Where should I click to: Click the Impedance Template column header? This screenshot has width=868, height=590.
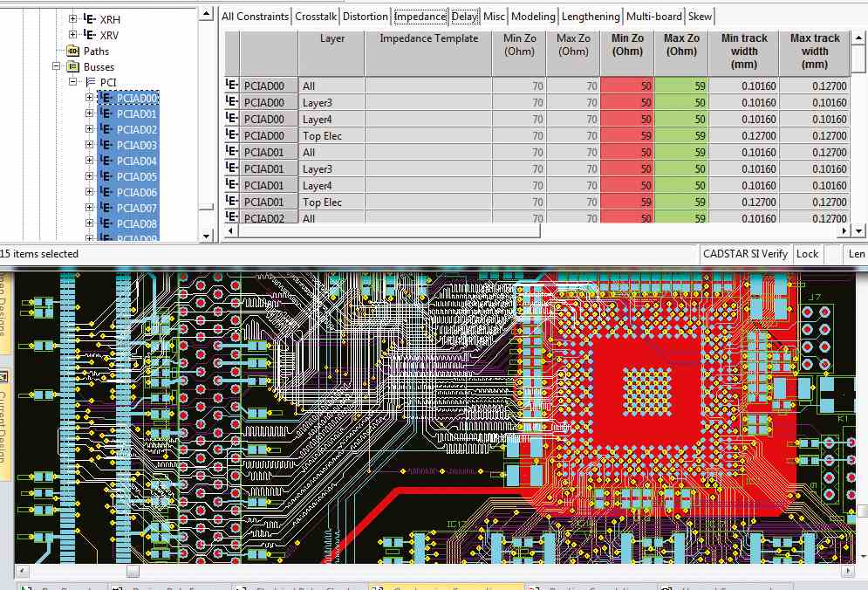(x=428, y=53)
